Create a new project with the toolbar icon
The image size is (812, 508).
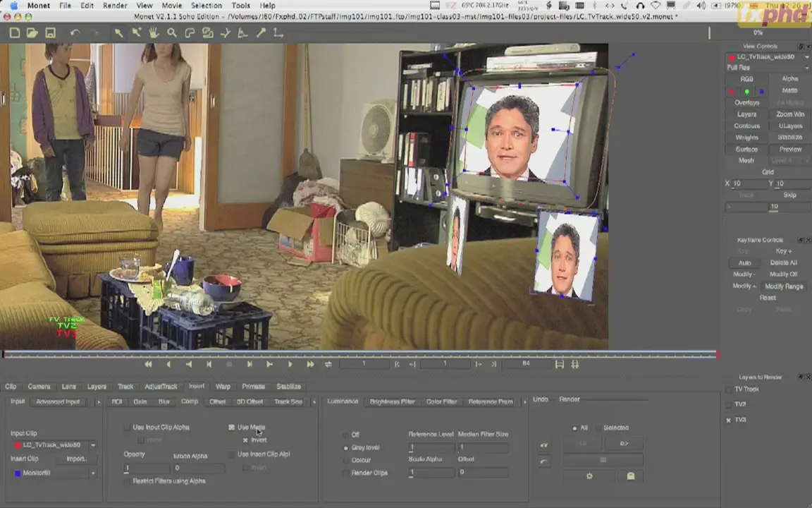pos(15,33)
